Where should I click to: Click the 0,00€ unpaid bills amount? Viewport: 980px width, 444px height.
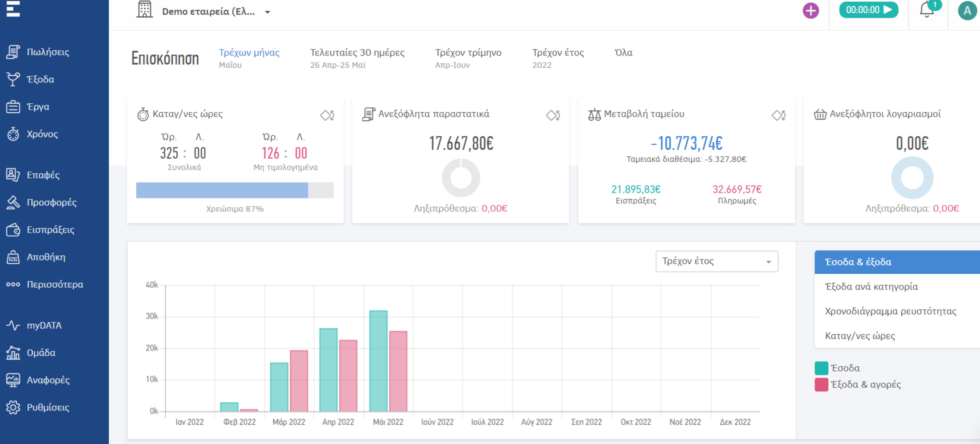[912, 144]
